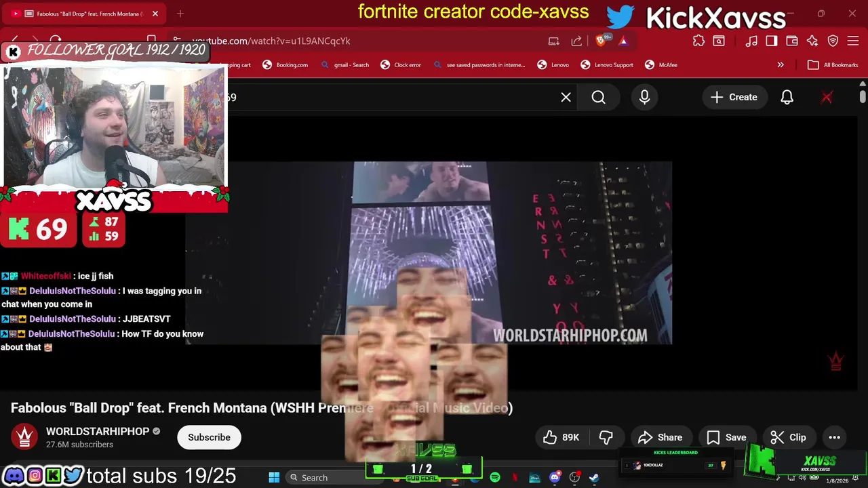Open the Windows Start menu

274,478
